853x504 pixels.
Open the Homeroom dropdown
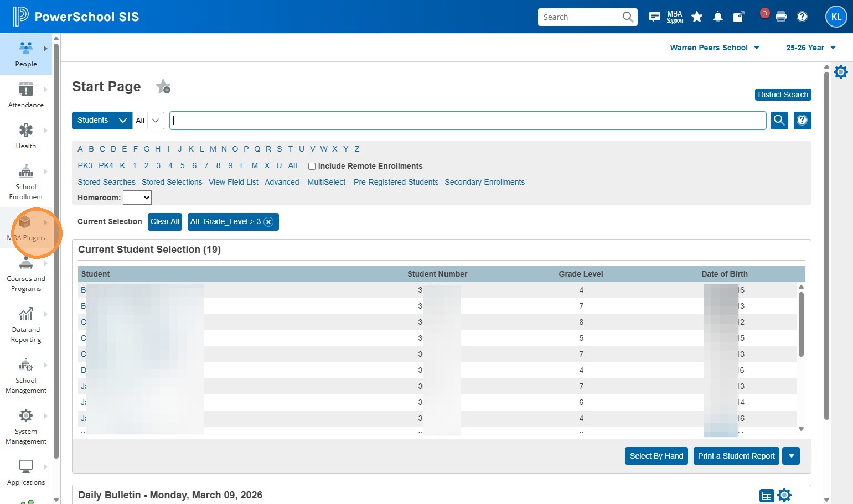(137, 198)
